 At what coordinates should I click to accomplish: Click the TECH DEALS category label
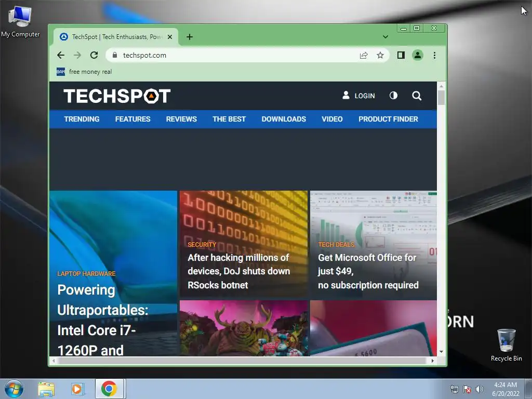tap(336, 244)
